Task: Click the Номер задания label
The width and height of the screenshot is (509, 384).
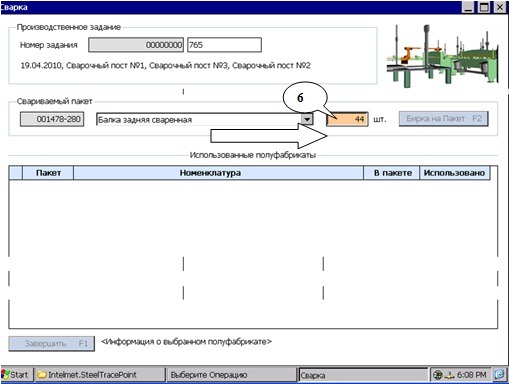Action: pyautogui.click(x=49, y=45)
